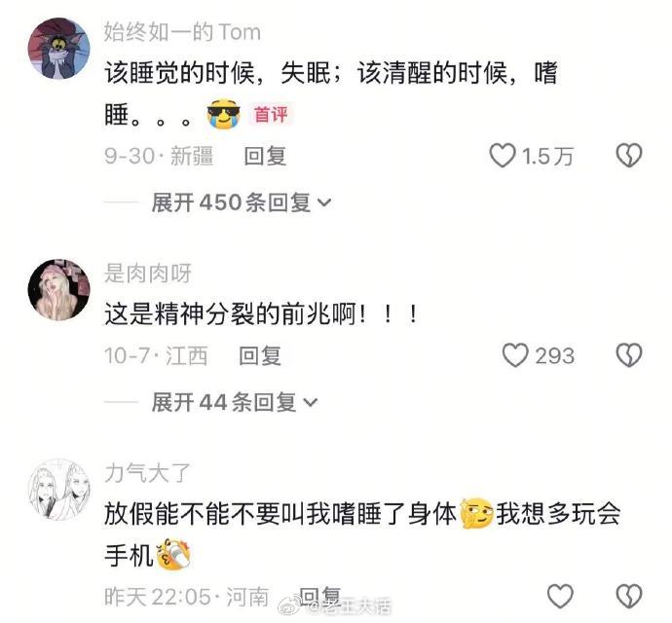Expand the 450 replies
Image resolution: width=672 pixels, height=623 pixels.
click(242, 202)
